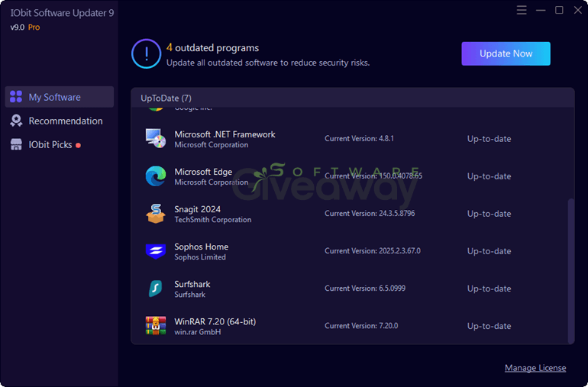
Task: Click the WinRAR books icon
Action: pos(156,325)
